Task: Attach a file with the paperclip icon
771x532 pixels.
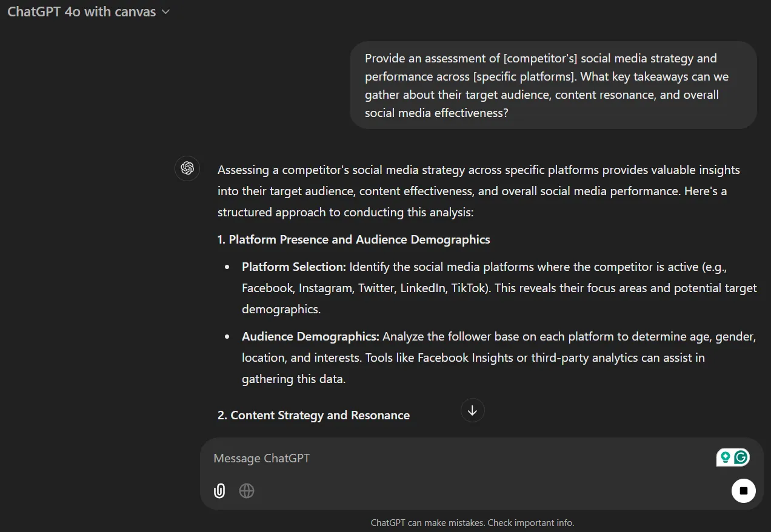Action: (x=219, y=491)
